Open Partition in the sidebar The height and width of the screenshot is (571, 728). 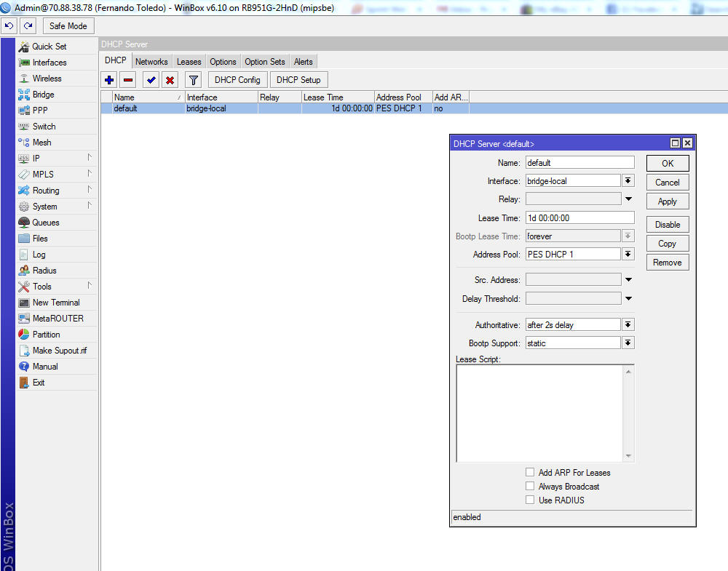tap(57, 335)
